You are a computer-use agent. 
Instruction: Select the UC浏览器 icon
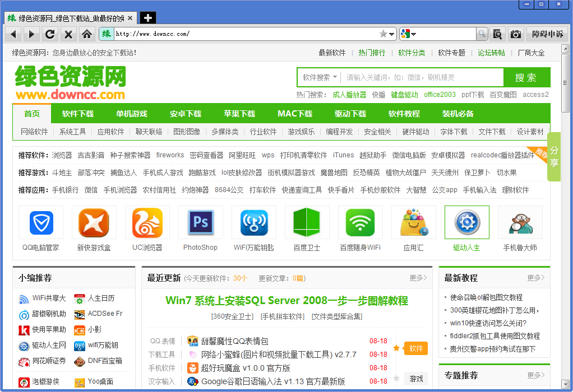(x=147, y=222)
